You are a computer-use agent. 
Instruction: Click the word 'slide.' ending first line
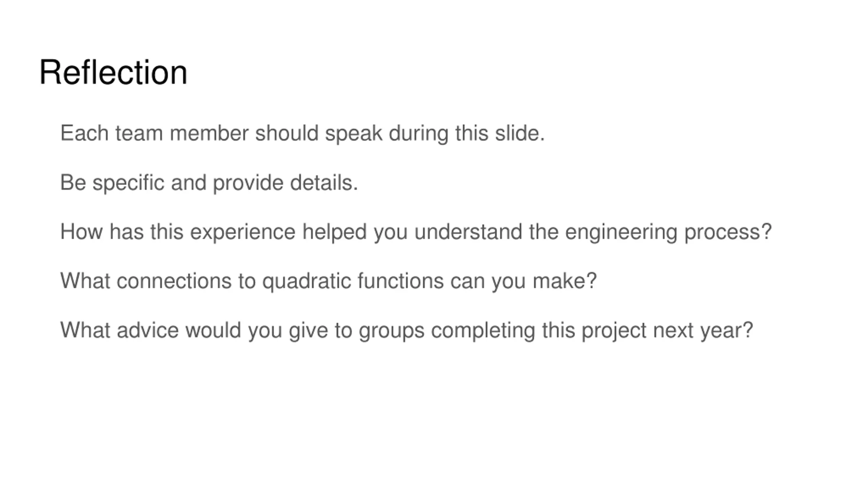[520, 133]
